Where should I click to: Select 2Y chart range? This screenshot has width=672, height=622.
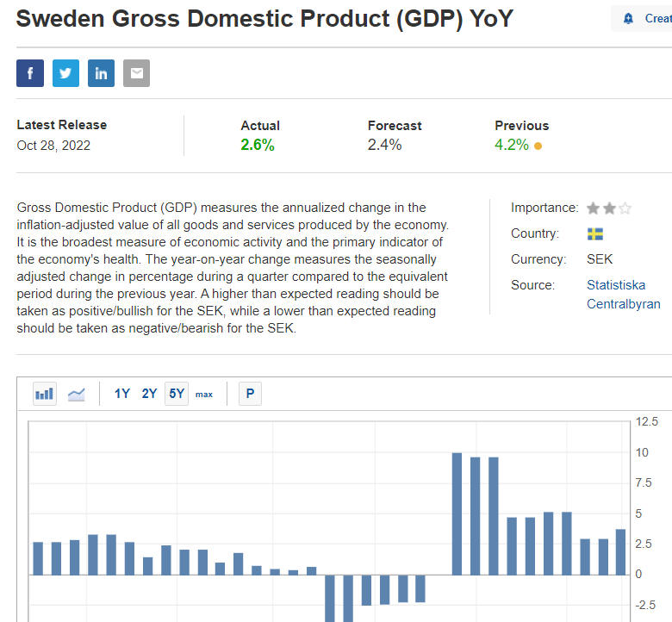point(149,394)
